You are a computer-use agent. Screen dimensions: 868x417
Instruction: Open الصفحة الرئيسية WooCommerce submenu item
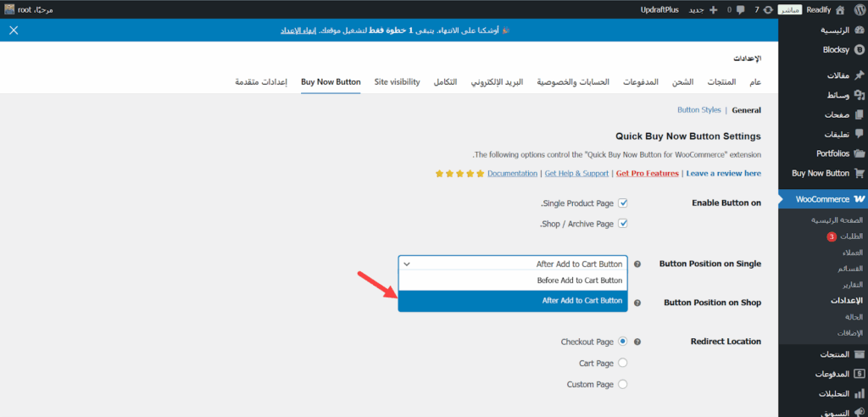point(837,220)
